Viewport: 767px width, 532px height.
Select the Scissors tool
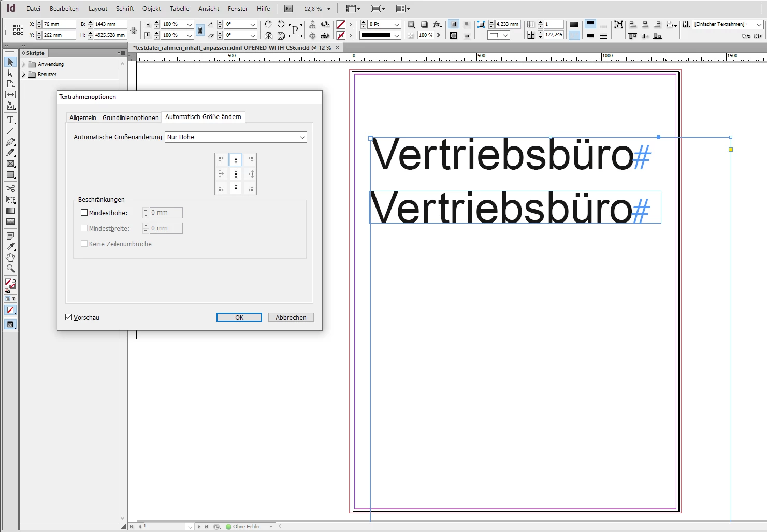(x=10, y=189)
